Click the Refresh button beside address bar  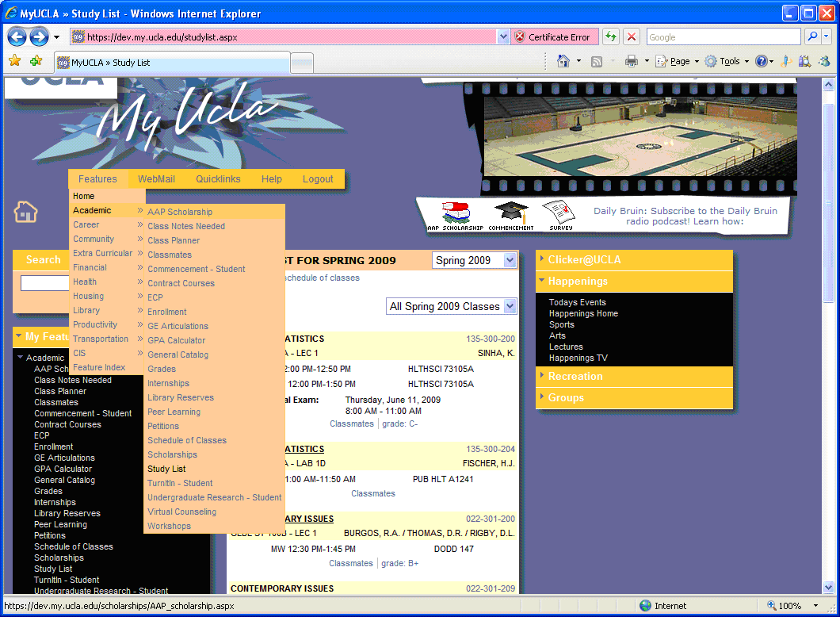pyautogui.click(x=610, y=36)
